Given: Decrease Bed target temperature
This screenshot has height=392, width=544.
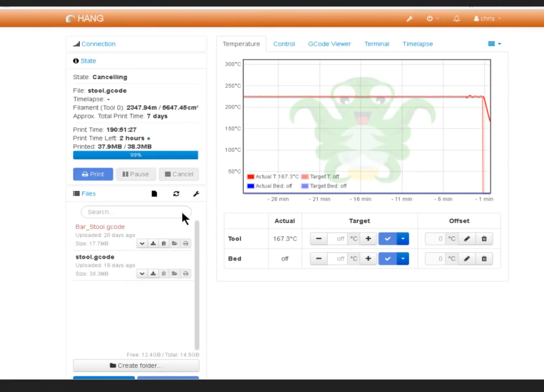Looking at the screenshot, I should click(319, 259).
